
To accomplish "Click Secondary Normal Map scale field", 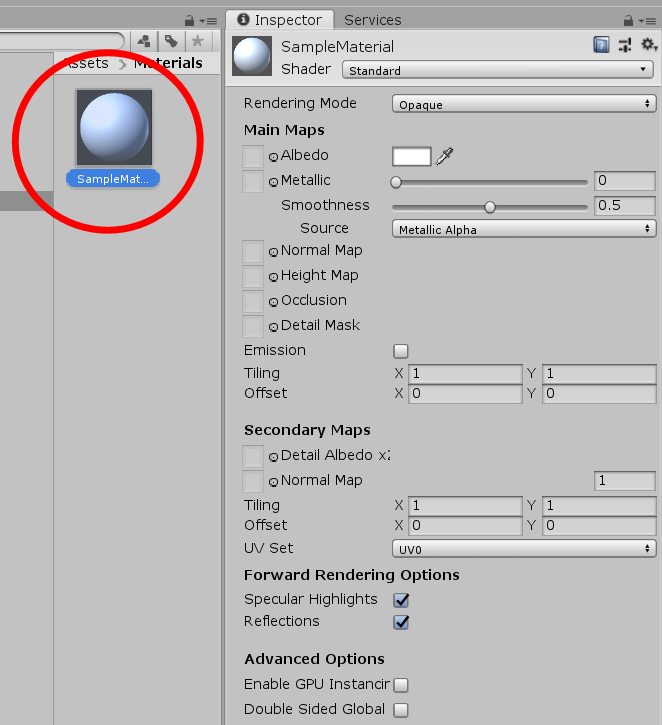I will click(x=625, y=481).
